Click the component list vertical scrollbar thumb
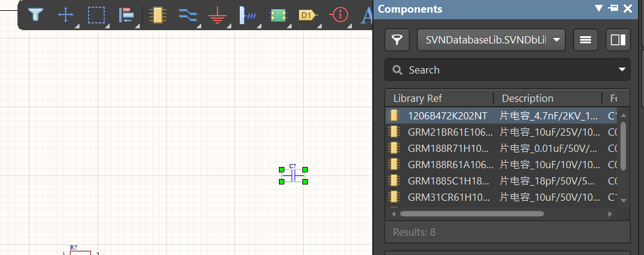644x255 pixels. click(623, 146)
